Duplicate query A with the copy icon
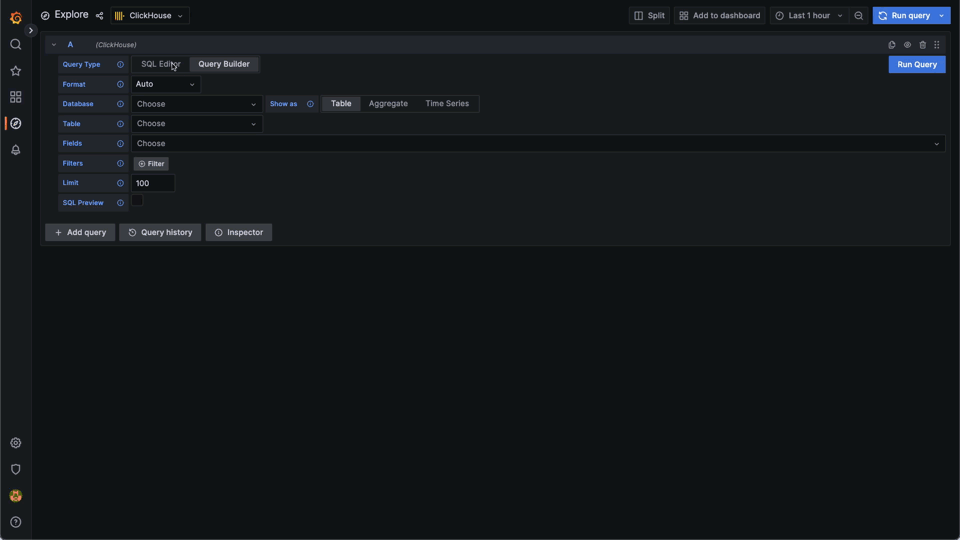Screen dimensions: 960x540 892,45
